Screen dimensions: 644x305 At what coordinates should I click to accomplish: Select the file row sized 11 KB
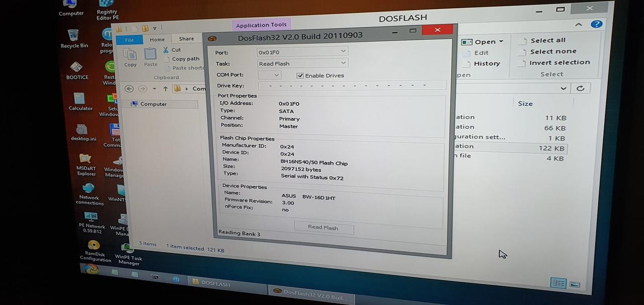(510, 118)
